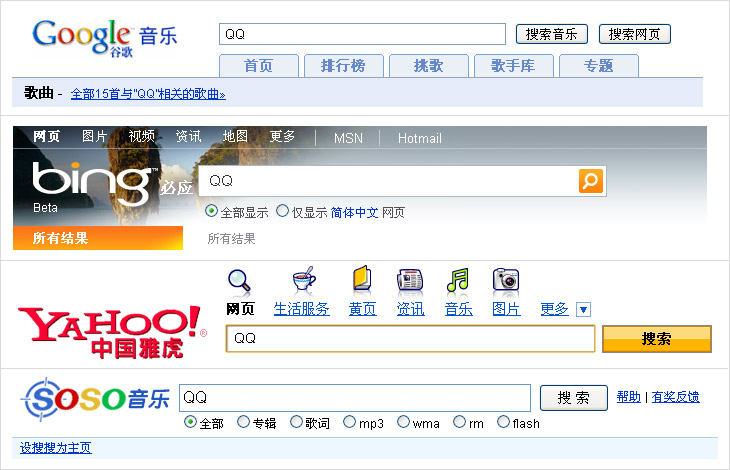Image resolution: width=730 pixels, height=470 pixels.
Task: Select Bing 全部显示 radio option
Action: 211,211
